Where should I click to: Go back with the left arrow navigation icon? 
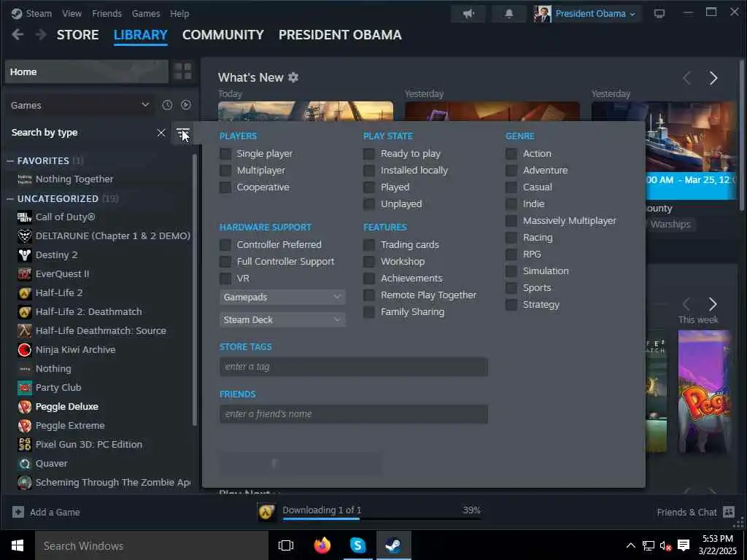click(x=18, y=35)
